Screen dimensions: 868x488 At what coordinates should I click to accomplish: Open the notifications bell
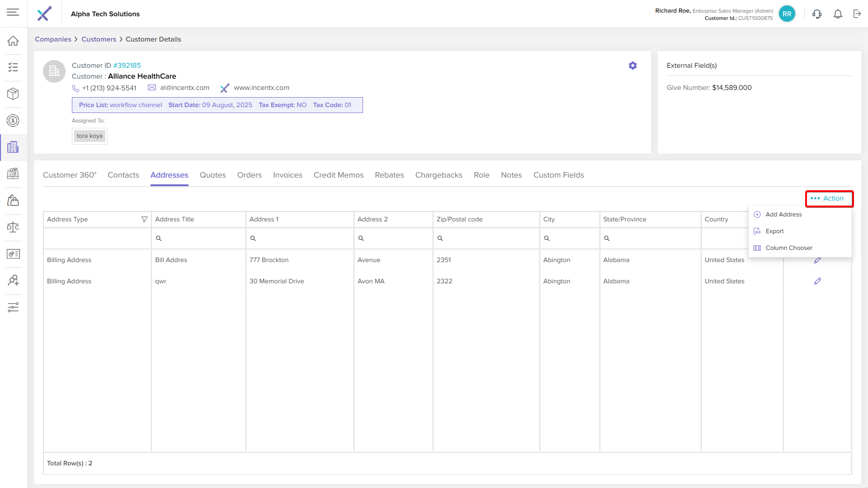pyautogui.click(x=838, y=14)
